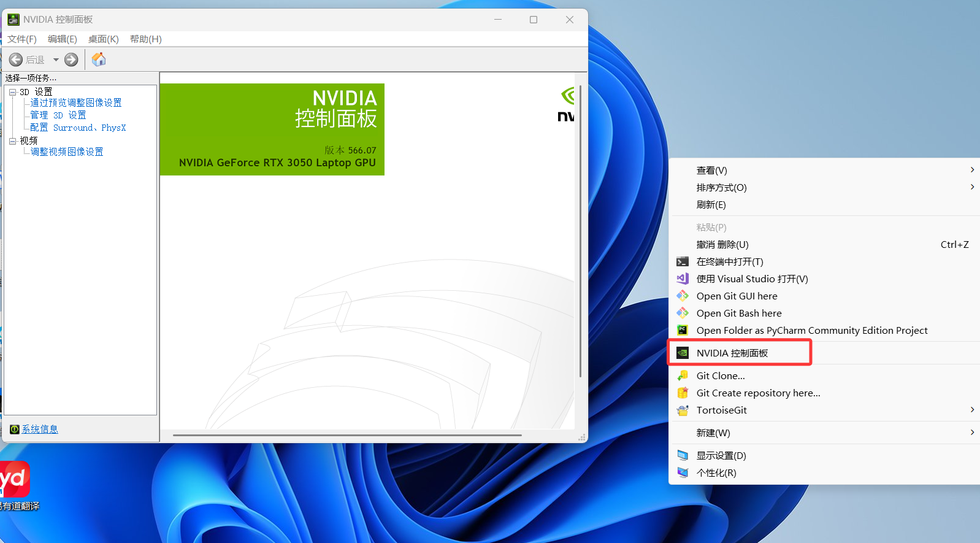The height and width of the screenshot is (543, 980).
Task: Click the PyCharm icon in context menu
Action: [682, 331]
